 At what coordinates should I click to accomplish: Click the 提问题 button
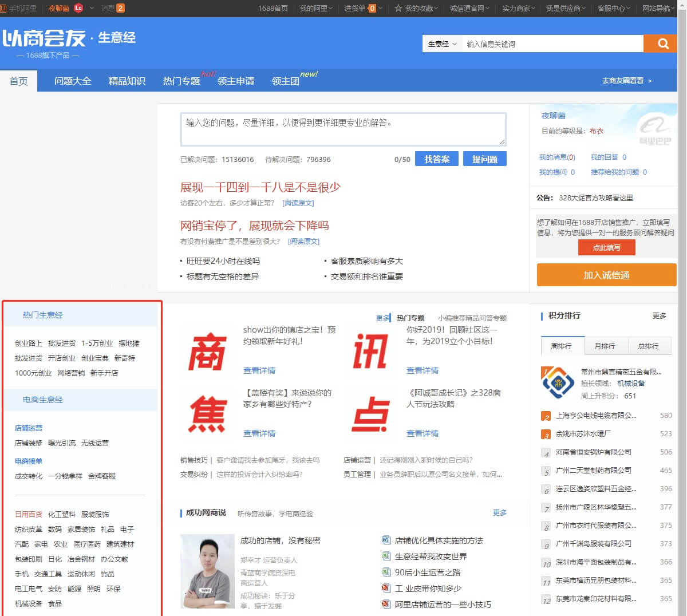point(485,159)
